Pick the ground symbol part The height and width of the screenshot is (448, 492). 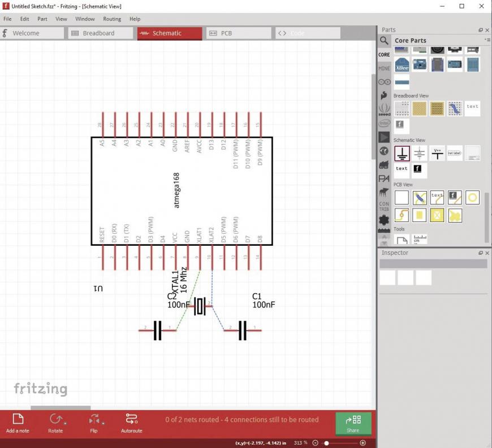[402, 154]
